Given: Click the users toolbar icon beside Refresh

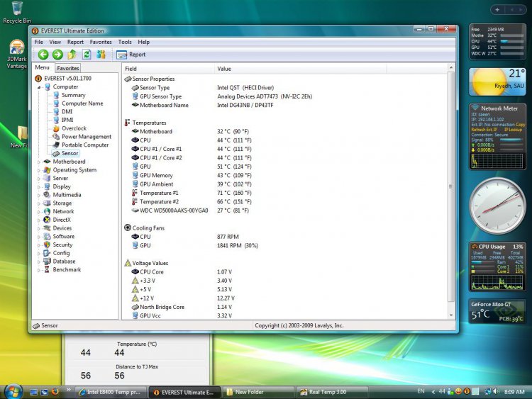Looking at the screenshot, I should 101,55.
